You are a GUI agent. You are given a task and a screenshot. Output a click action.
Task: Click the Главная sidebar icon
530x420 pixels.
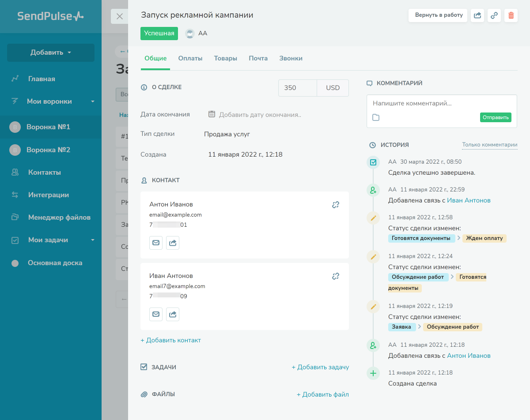click(15, 79)
